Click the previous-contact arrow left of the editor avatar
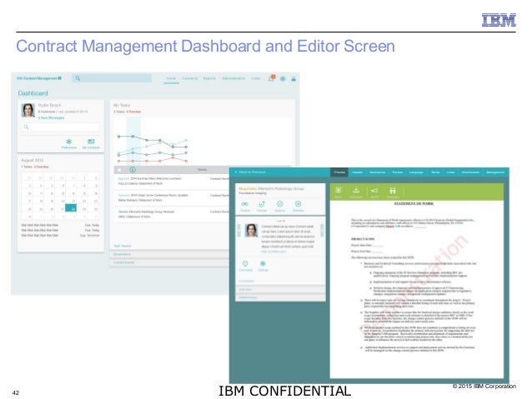The image size is (532, 399). point(238,231)
